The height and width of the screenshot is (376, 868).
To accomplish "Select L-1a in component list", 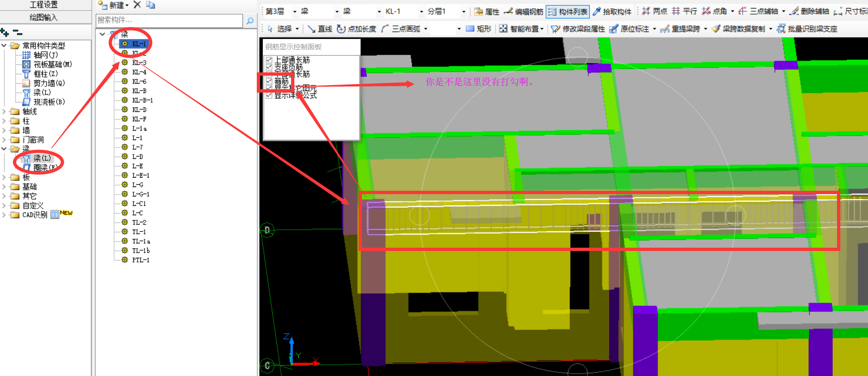I will click(x=139, y=128).
